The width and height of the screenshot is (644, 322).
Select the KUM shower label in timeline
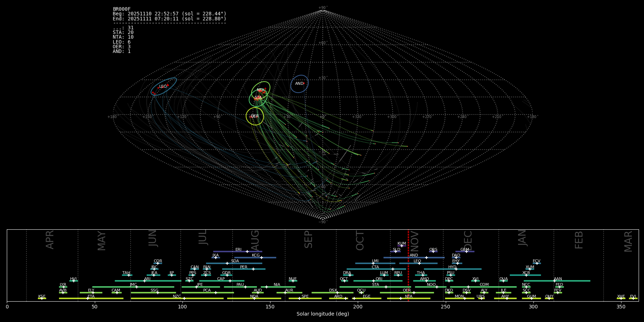coord(401,244)
